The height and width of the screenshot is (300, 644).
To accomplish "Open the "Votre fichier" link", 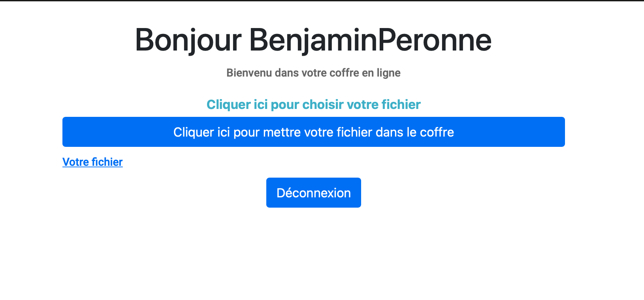I will click(92, 162).
